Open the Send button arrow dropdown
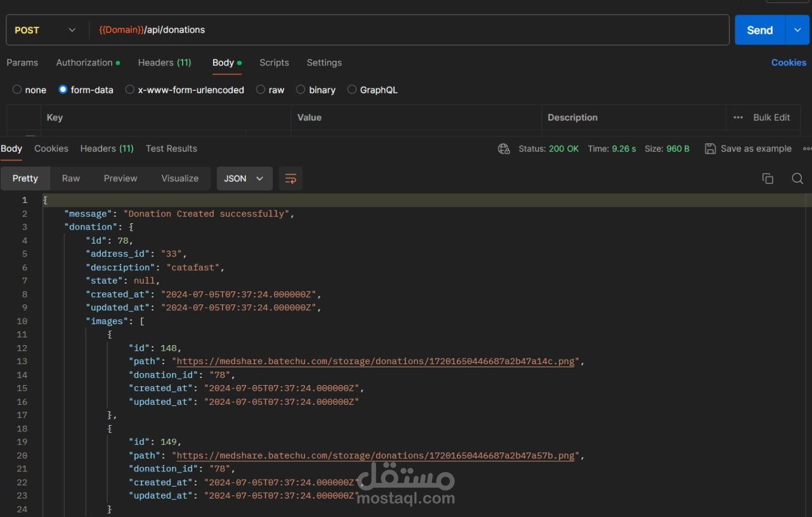Image resolution: width=812 pixels, height=517 pixels. point(797,30)
